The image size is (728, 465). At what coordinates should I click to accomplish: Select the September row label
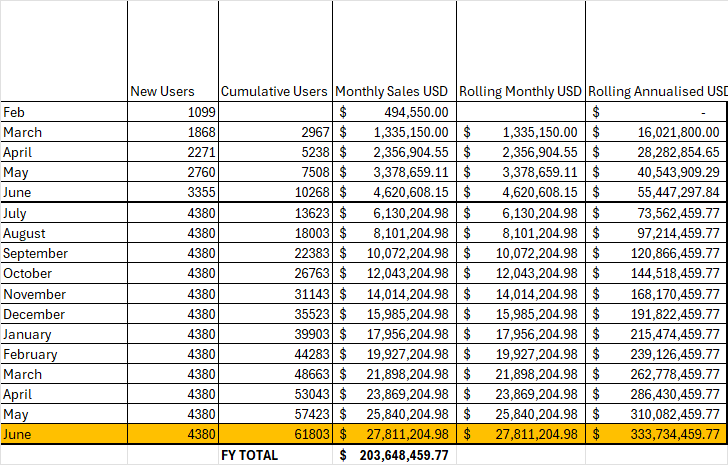pyautogui.click(x=64, y=253)
